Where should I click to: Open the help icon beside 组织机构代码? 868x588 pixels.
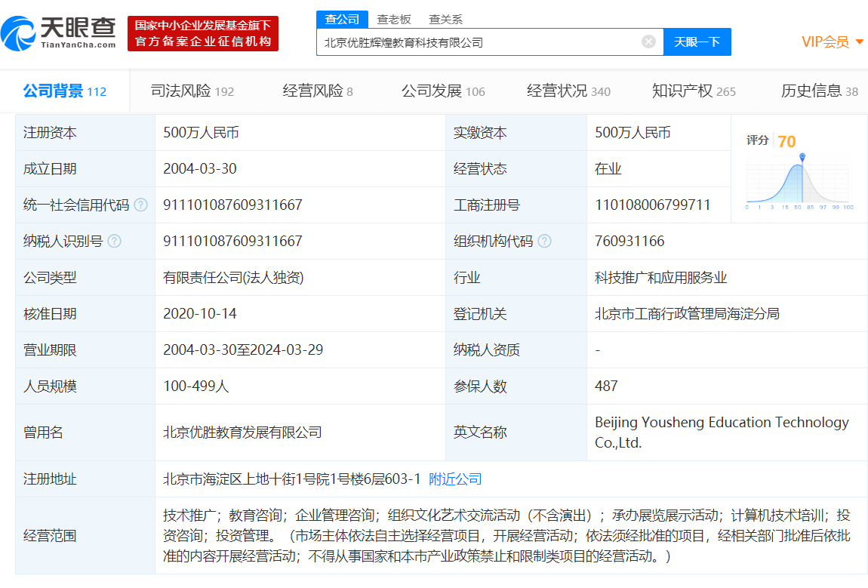[x=545, y=241]
